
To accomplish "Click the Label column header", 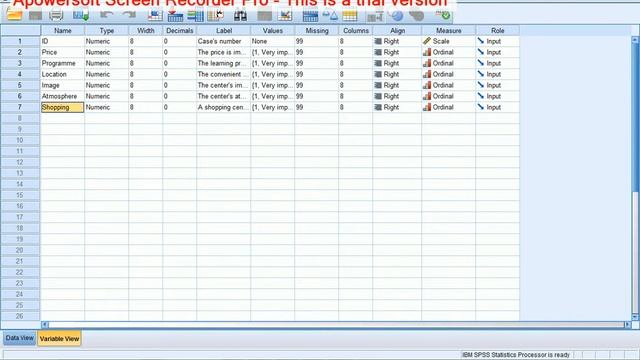I will click(x=224, y=31).
